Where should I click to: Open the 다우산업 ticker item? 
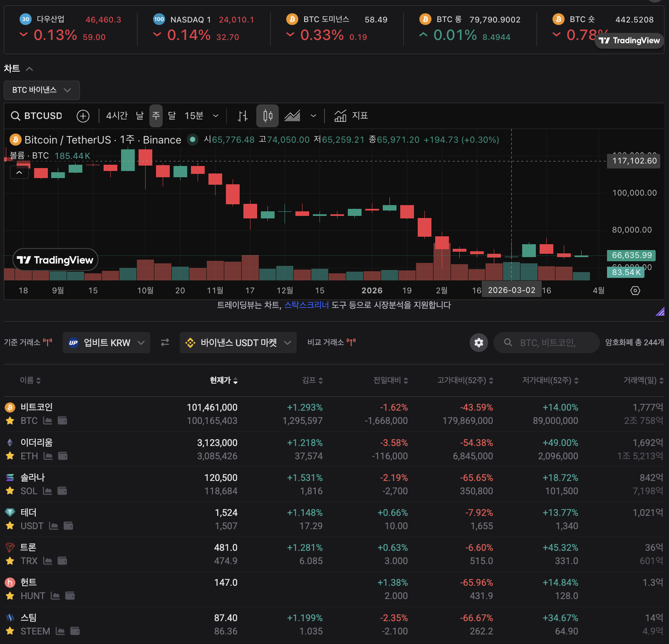(x=71, y=27)
